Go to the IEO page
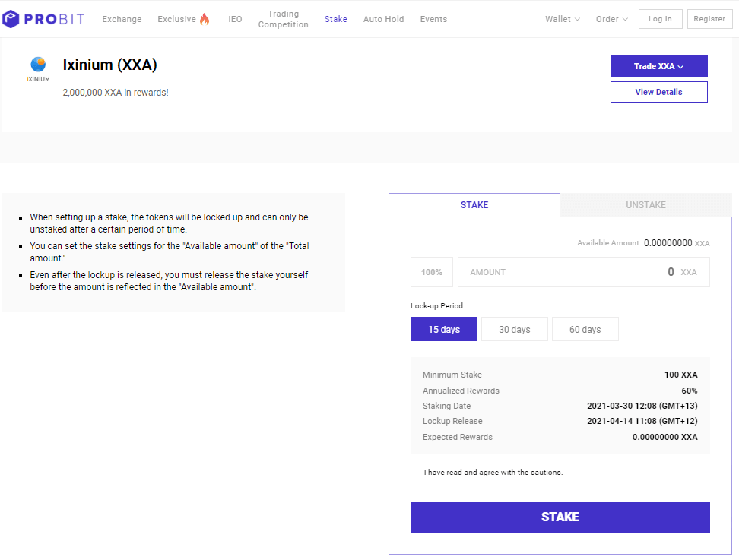The width and height of the screenshot is (739, 560). pyautogui.click(x=235, y=19)
